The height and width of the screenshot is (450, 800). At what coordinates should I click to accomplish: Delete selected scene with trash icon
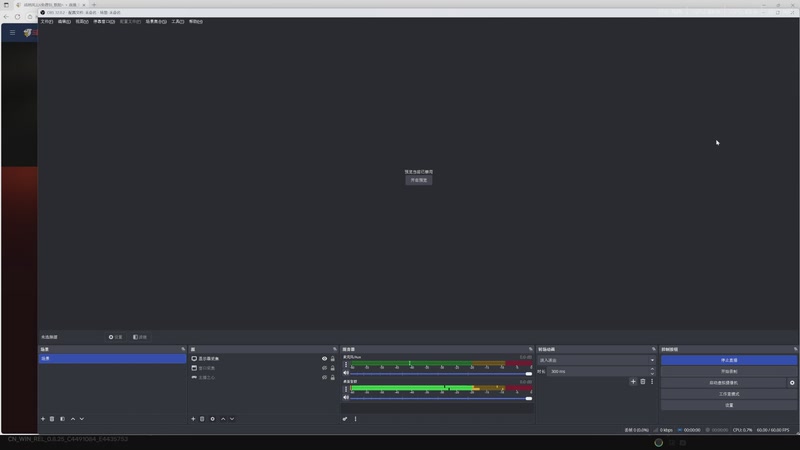point(52,419)
